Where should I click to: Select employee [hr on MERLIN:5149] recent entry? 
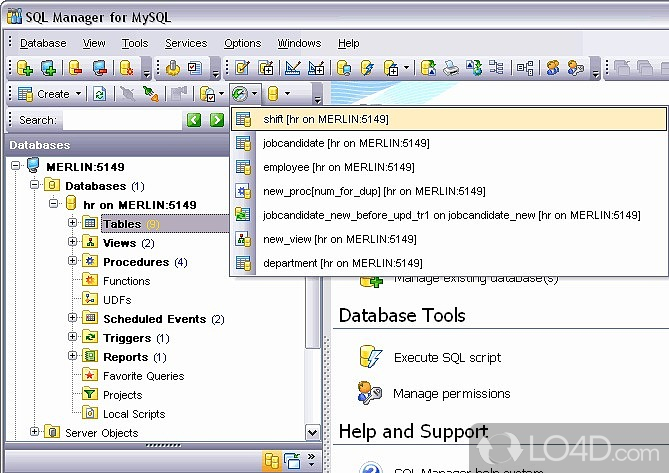pyautogui.click(x=449, y=167)
